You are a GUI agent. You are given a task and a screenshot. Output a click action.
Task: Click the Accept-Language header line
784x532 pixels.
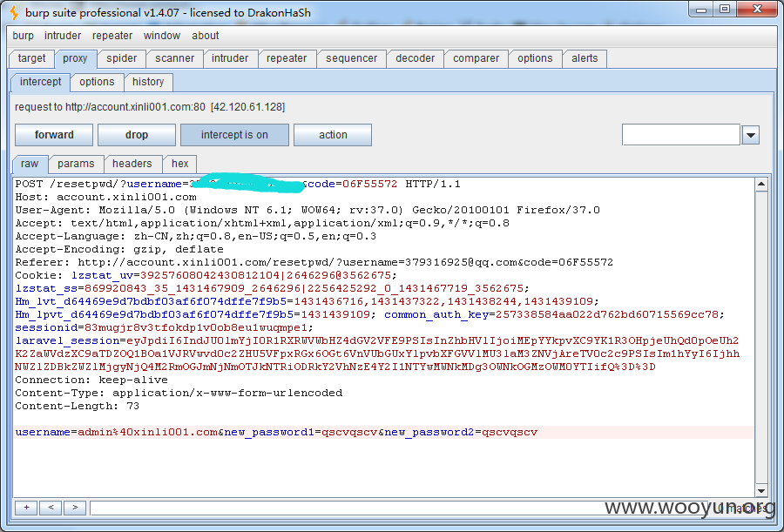(x=195, y=236)
